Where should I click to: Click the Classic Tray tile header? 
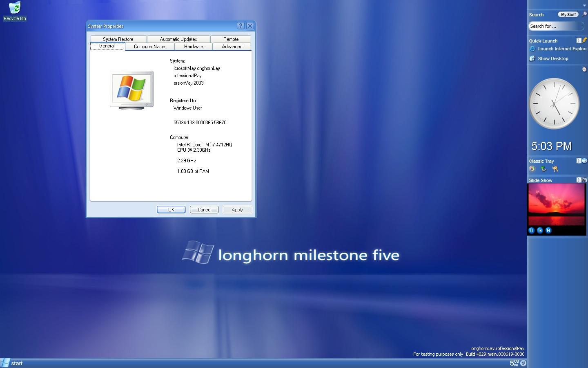tap(541, 161)
